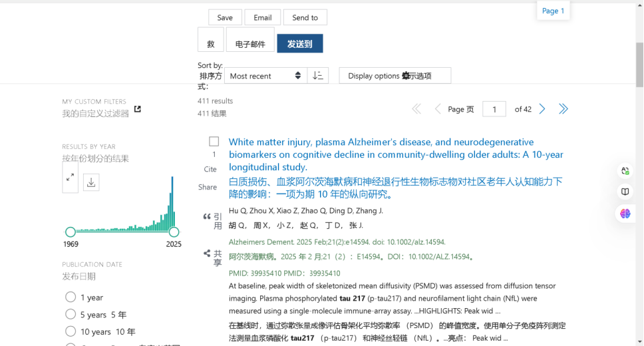Image resolution: width=644 pixels, height=346 pixels.
Task: Open custom filters external link icon
Action: [x=138, y=109]
